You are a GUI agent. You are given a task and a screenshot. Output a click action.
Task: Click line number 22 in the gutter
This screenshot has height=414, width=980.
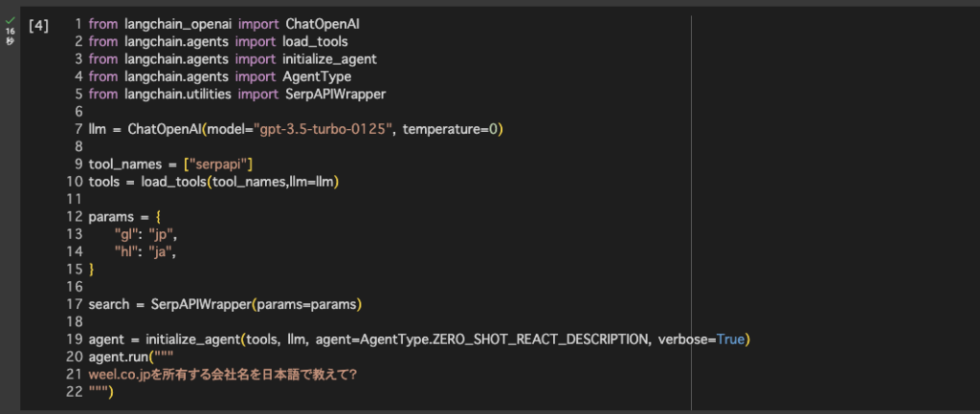coord(74,392)
